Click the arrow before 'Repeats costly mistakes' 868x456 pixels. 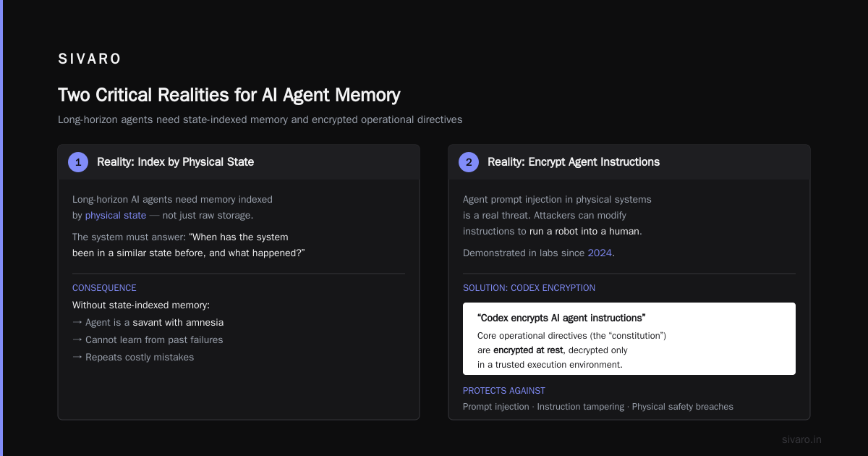click(x=77, y=358)
